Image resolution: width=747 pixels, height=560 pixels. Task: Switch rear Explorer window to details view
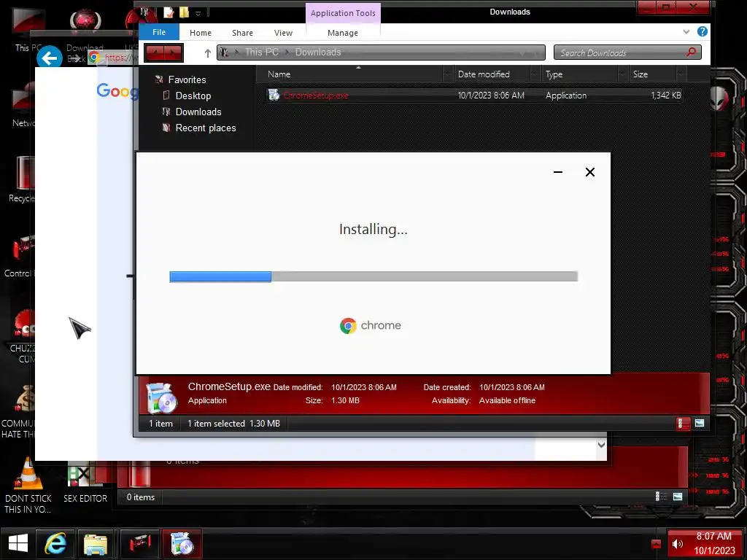tap(661, 497)
